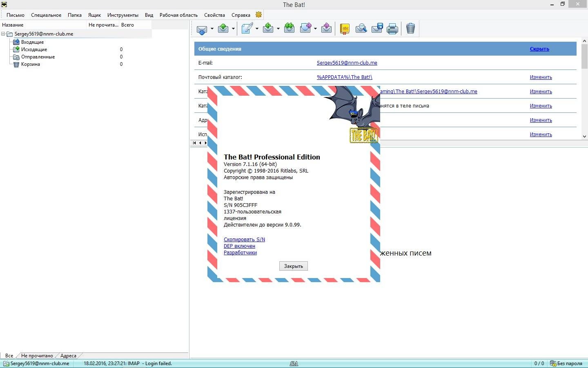This screenshot has width=588, height=368.
Task: Click the 0 / 0 message counter in status bar
Action: pos(539,364)
